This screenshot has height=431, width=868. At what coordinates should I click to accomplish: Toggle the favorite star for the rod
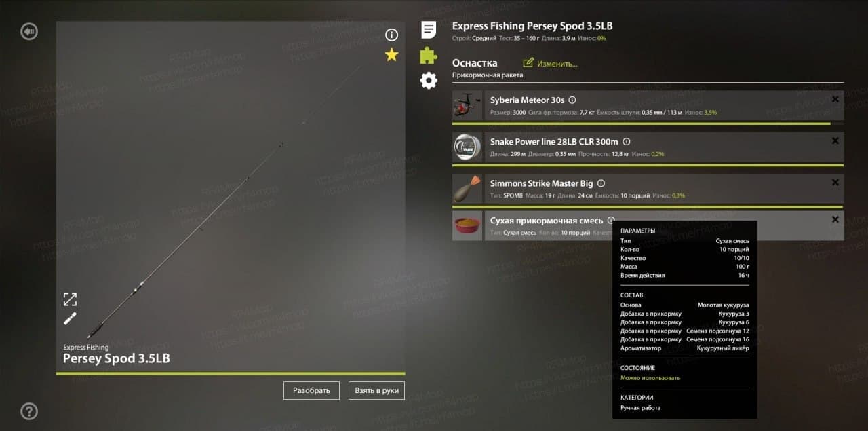click(x=391, y=55)
